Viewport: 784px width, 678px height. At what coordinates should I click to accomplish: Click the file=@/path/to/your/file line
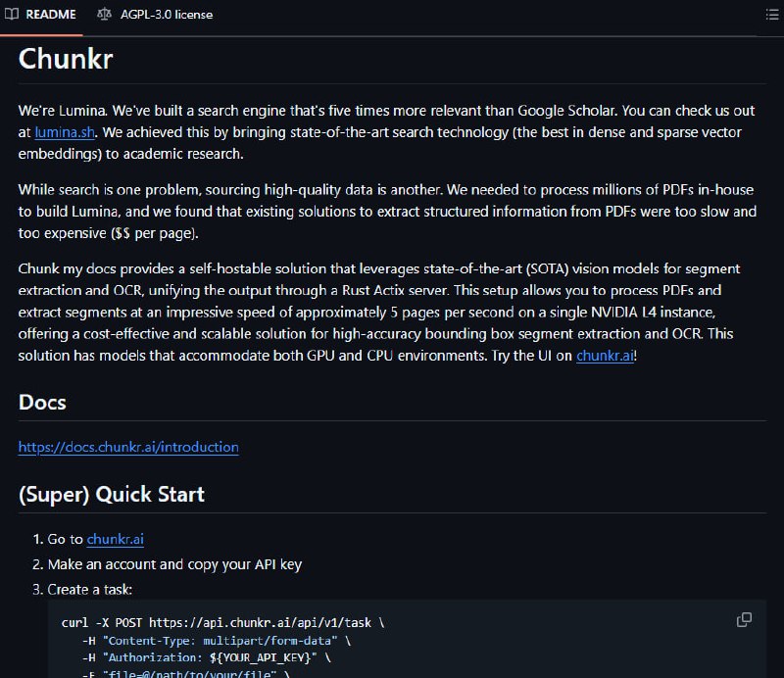tap(186, 673)
